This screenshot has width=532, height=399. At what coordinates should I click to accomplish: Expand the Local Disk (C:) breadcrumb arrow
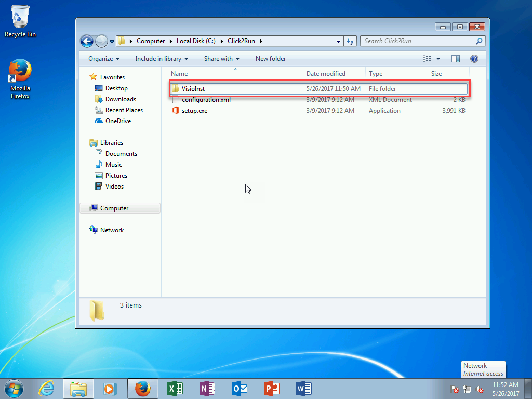click(221, 41)
